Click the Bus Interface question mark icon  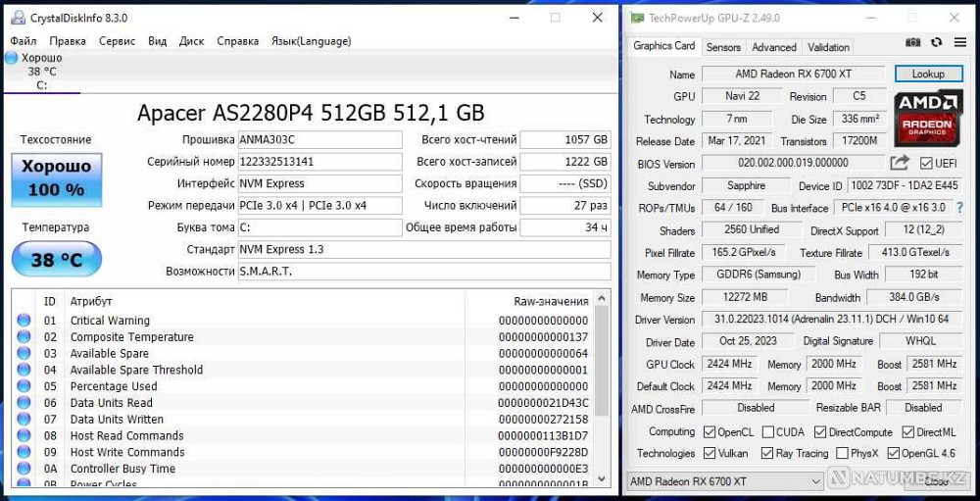point(960,207)
